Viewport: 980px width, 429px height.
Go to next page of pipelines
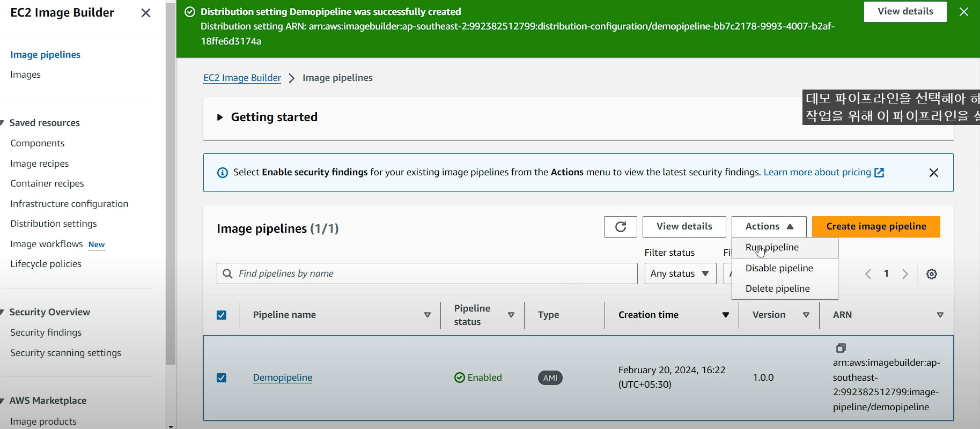[x=905, y=274]
